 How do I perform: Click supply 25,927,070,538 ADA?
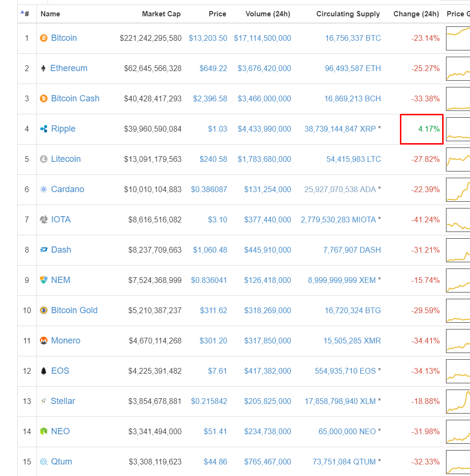tap(340, 189)
